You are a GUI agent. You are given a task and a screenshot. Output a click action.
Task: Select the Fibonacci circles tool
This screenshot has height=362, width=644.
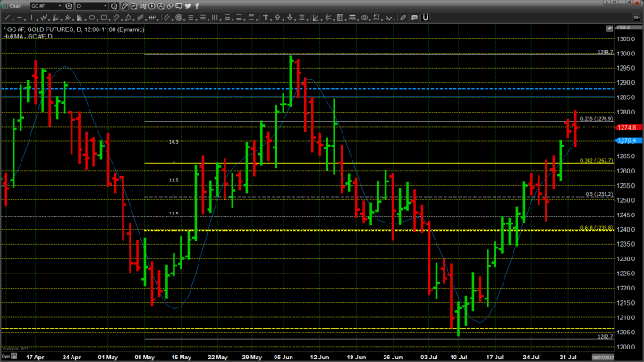pos(179,18)
